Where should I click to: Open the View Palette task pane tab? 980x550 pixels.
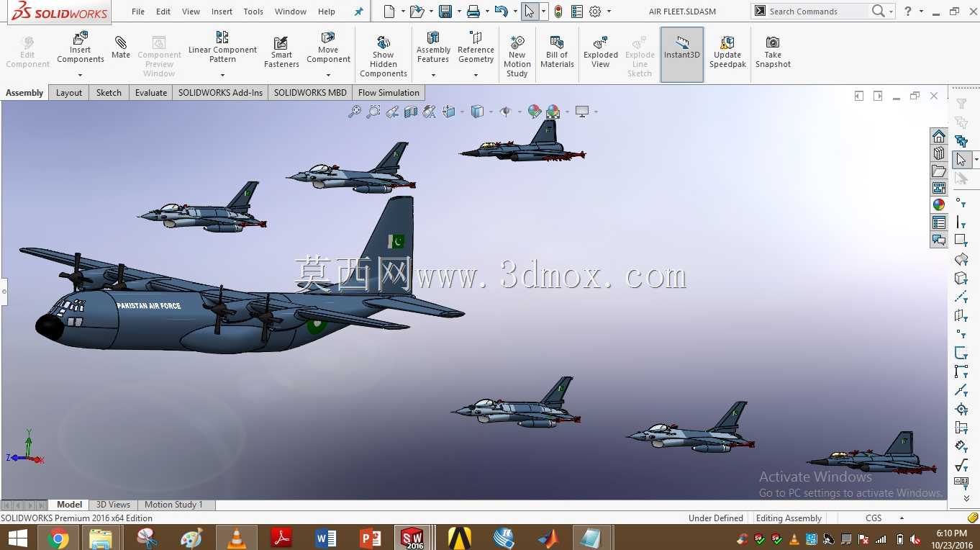[x=939, y=188]
